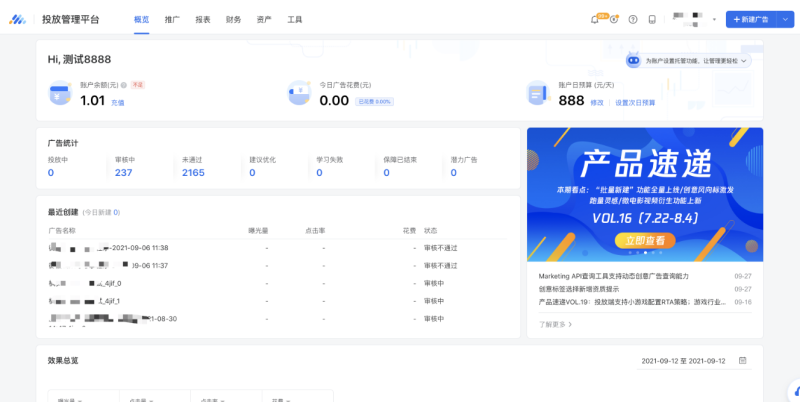Click 审核不通过 status in the 11:38 row
The width and height of the screenshot is (800, 402).
coord(441,248)
